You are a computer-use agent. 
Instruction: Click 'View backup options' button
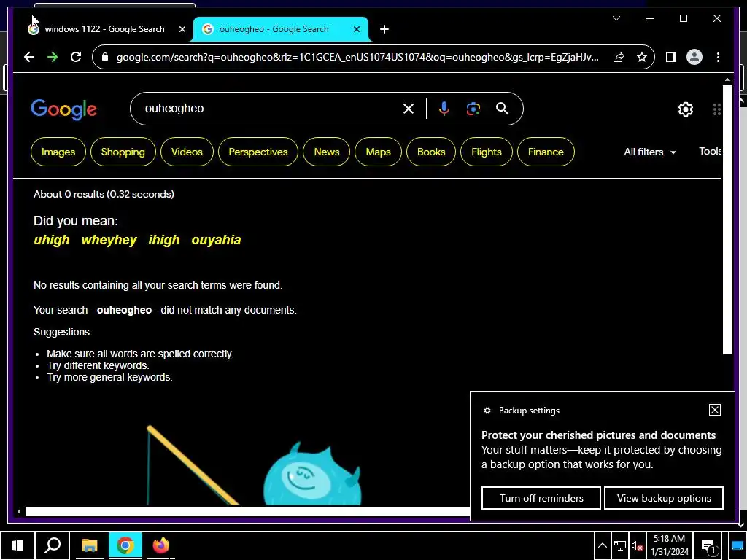point(664,498)
